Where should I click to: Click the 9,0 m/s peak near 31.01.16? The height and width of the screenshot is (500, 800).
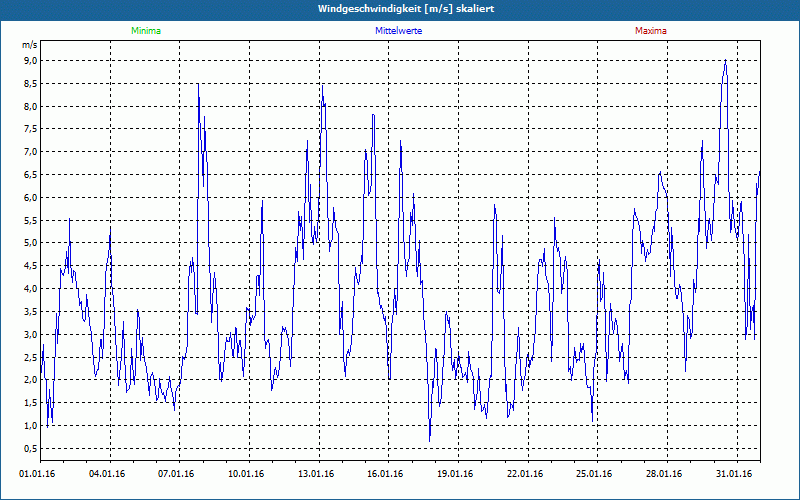pos(726,60)
